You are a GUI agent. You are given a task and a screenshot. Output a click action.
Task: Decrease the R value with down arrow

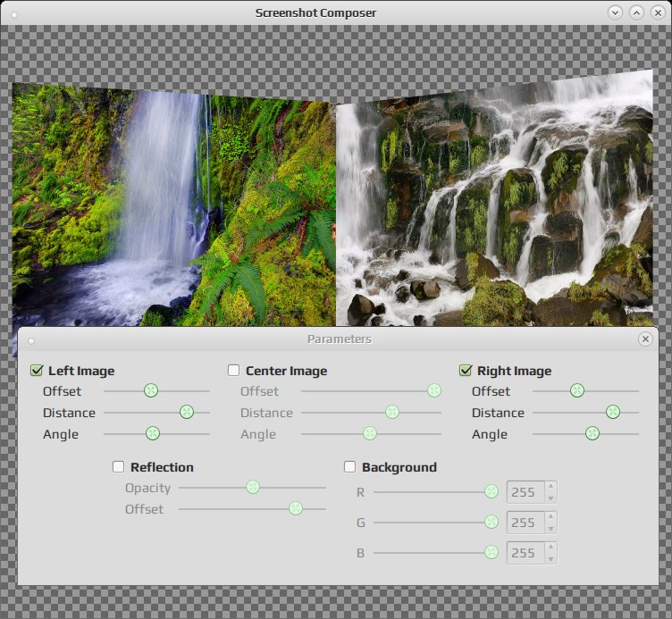[x=550, y=498]
